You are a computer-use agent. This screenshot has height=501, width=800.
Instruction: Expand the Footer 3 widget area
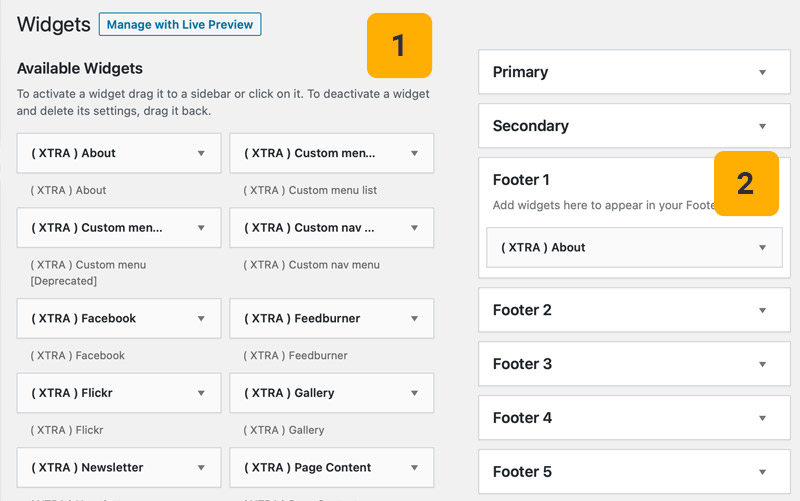(x=762, y=364)
